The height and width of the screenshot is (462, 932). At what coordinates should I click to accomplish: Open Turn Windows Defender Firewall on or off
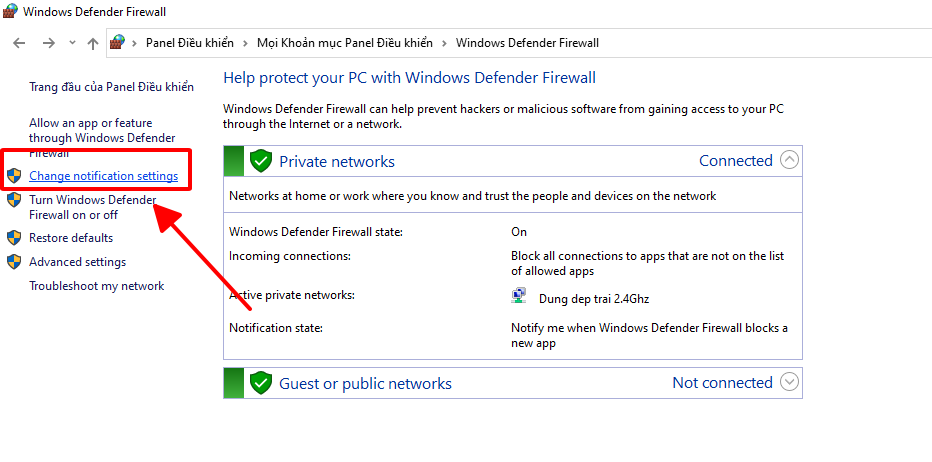click(x=92, y=207)
